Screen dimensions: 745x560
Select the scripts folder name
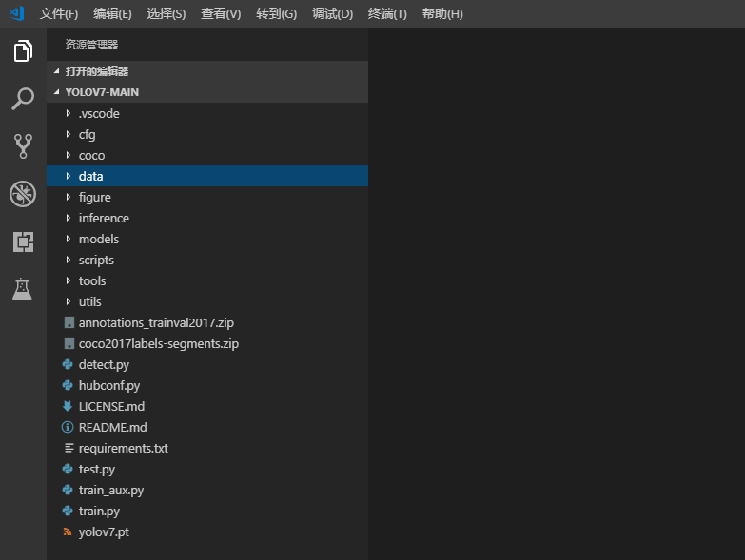[x=96, y=261]
